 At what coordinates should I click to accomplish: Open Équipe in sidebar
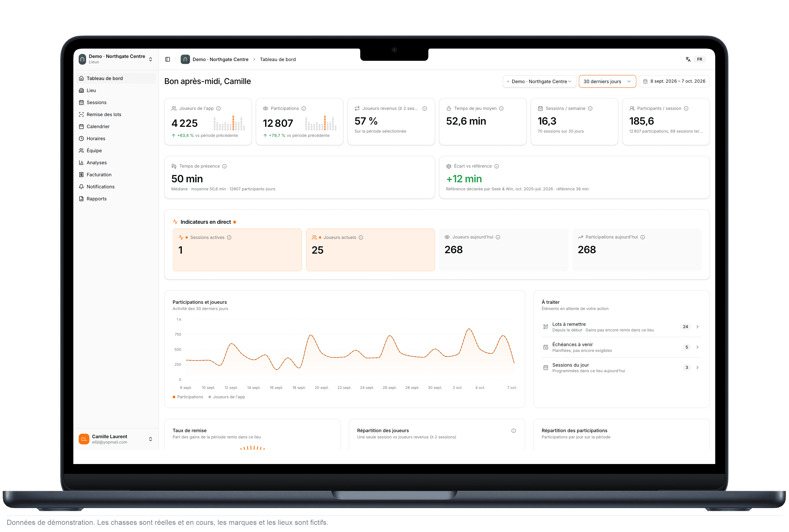coord(116,151)
